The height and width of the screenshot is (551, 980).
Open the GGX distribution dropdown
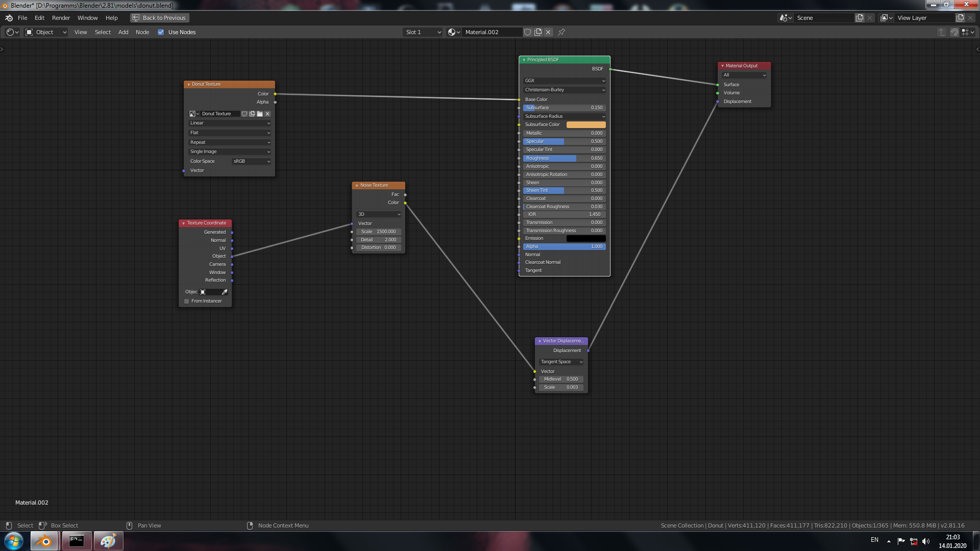coord(565,81)
